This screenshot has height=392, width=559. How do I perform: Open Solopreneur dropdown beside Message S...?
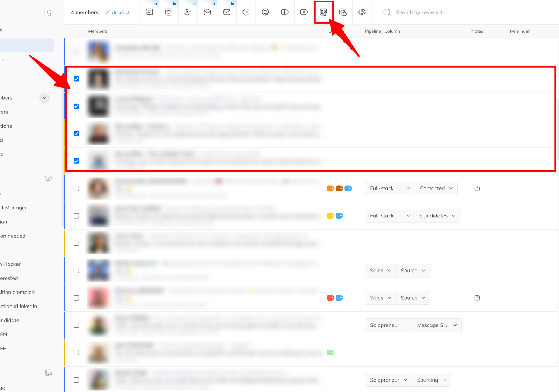[389, 325]
